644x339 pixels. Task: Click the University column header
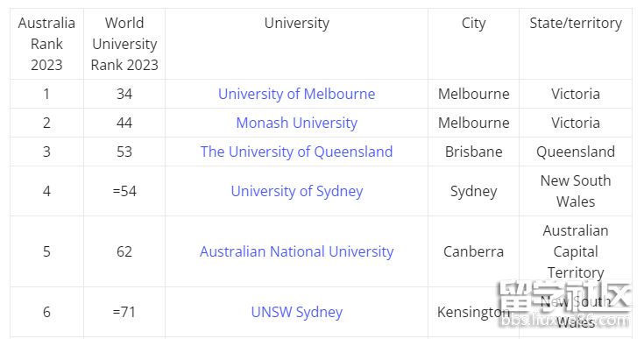(296, 23)
